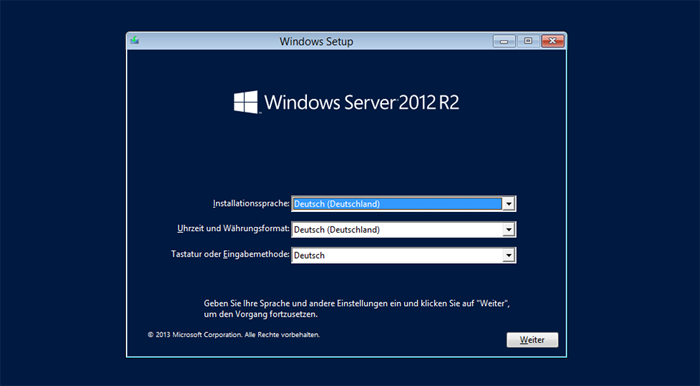Image resolution: width=700 pixels, height=386 pixels.
Task: Click the Tastatur oder Eingabemethode label
Action: (x=230, y=254)
